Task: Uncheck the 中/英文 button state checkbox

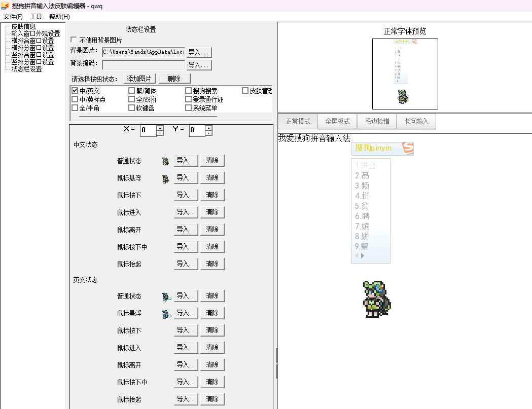Action: tap(75, 91)
